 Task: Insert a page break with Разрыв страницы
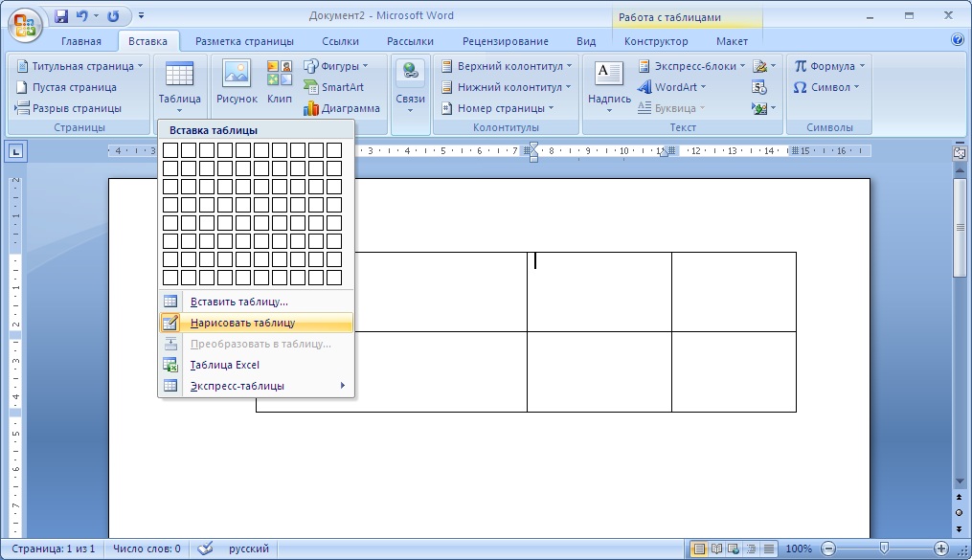pyautogui.click(x=68, y=108)
